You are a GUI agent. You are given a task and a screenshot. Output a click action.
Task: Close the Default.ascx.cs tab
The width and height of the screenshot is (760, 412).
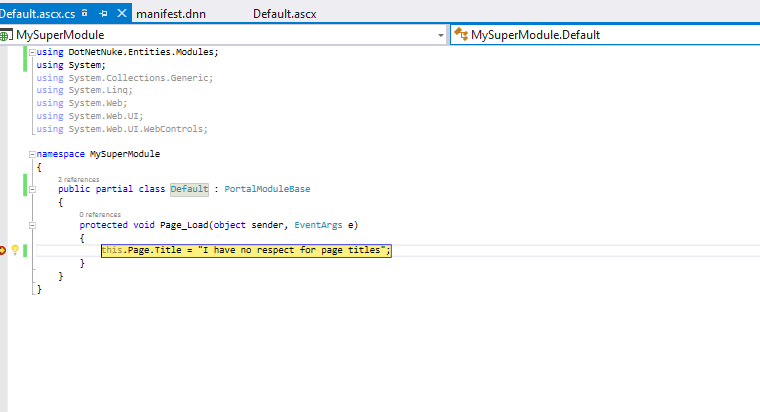(122, 13)
